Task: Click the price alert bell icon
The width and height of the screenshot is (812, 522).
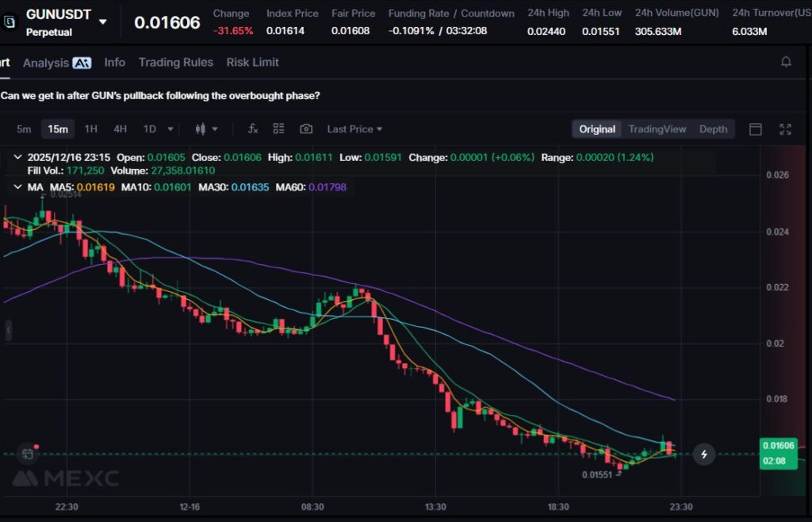Action: [786, 62]
